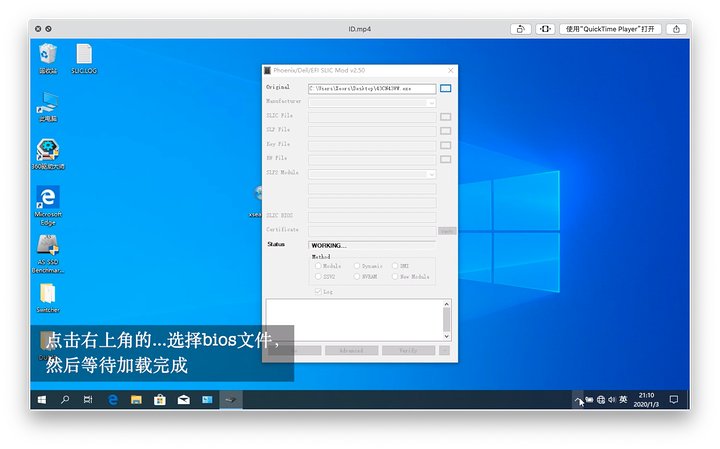Select the SSV2 method radio button
Screen dimensions: 720x449
pyautogui.click(x=319, y=277)
